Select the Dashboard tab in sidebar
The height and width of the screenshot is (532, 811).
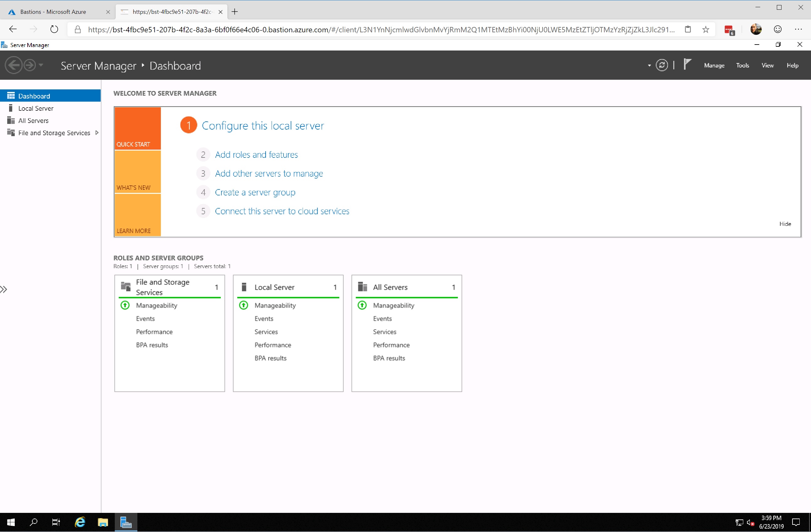(x=33, y=96)
